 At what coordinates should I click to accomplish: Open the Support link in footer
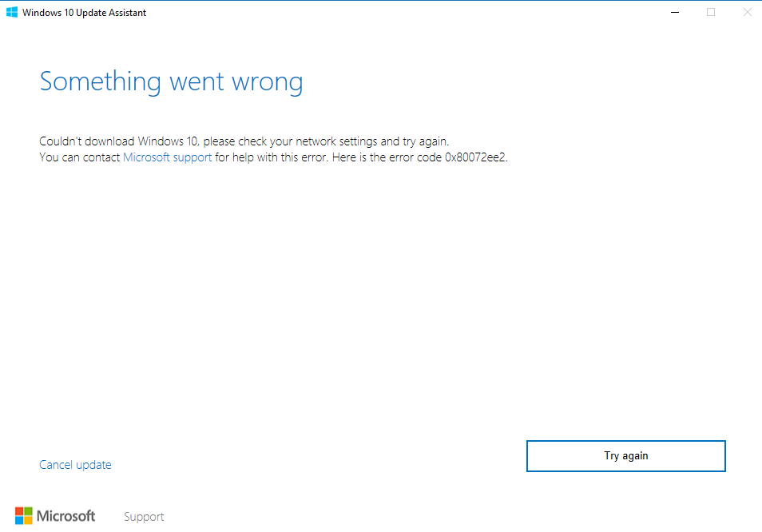144,517
